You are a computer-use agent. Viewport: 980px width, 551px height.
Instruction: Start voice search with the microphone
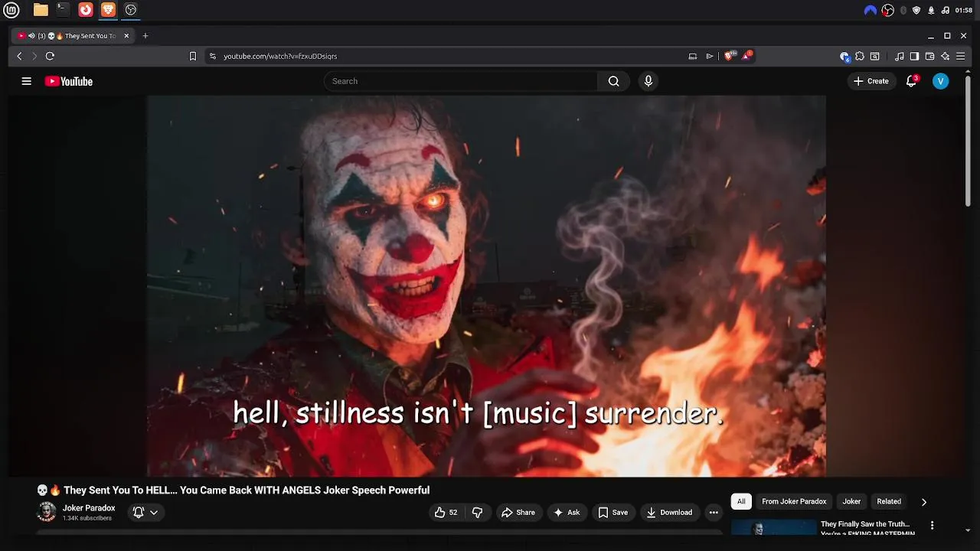coord(648,81)
